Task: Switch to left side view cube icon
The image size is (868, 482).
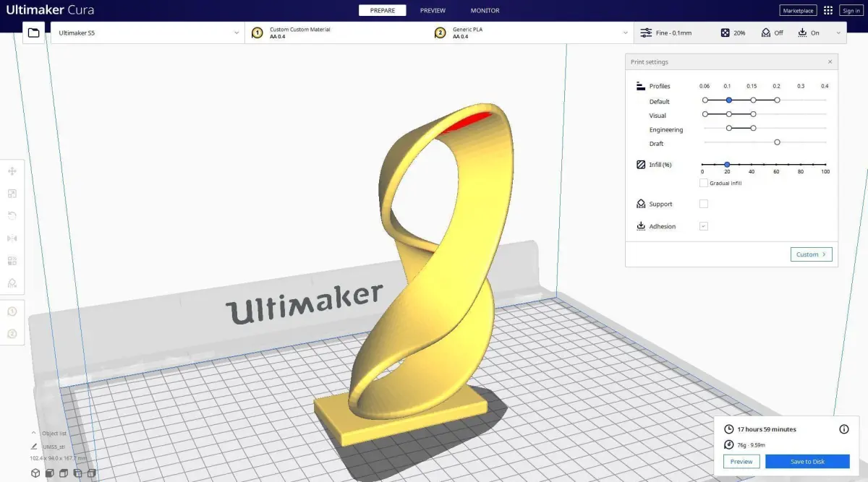Action: coord(77,473)
